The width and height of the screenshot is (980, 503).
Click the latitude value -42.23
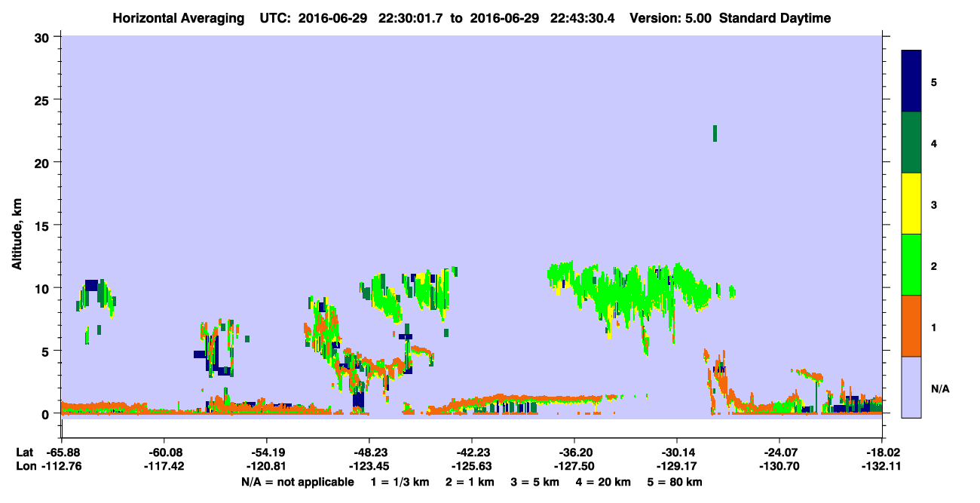471,452
